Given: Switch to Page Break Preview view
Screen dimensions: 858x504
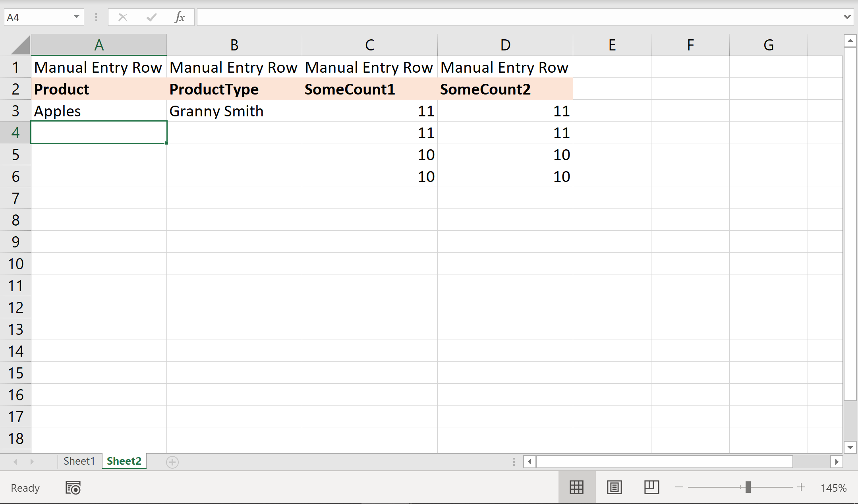Looking at the screenshot, I should [651, 487].
